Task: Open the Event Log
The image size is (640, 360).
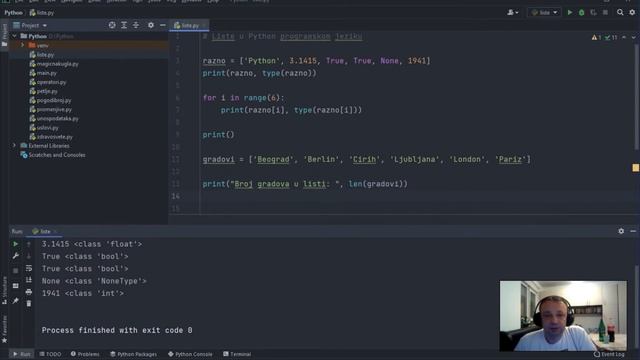Action: coord(609,354)
